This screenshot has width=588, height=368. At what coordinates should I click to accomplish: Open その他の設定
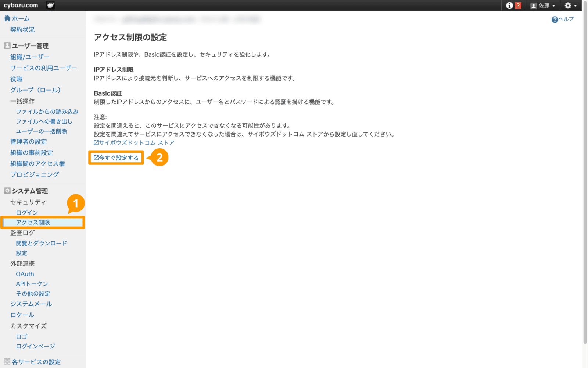coord(33,294)
